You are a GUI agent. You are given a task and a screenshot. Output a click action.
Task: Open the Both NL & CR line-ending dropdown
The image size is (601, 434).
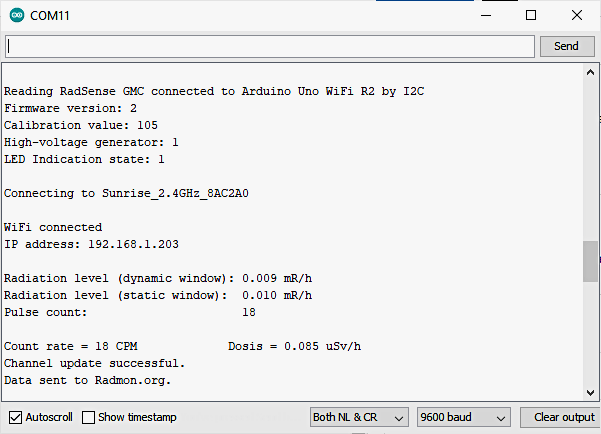pos(359,417)
